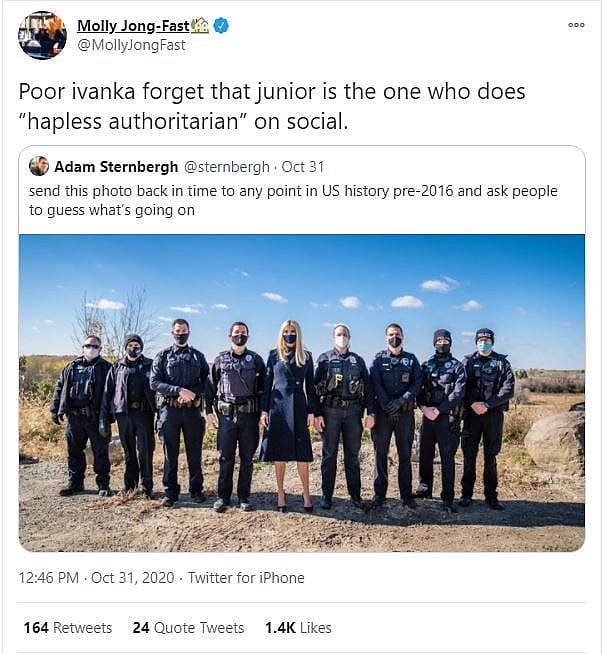The image size is (603, 654).
Task: Click the Twitter for iPhone source link
Action: click(246, 578)
